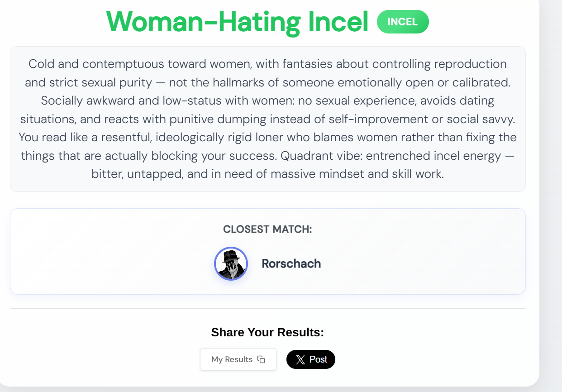The width and height of the screenshot is (562, 392).
Task: Click the X Post button
Action: (311, 360)
